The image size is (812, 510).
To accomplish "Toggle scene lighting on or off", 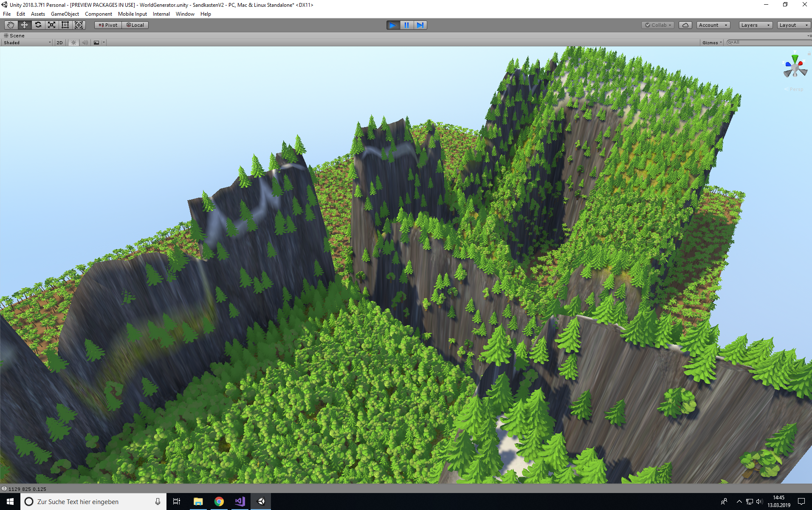I will click(73, 42).
